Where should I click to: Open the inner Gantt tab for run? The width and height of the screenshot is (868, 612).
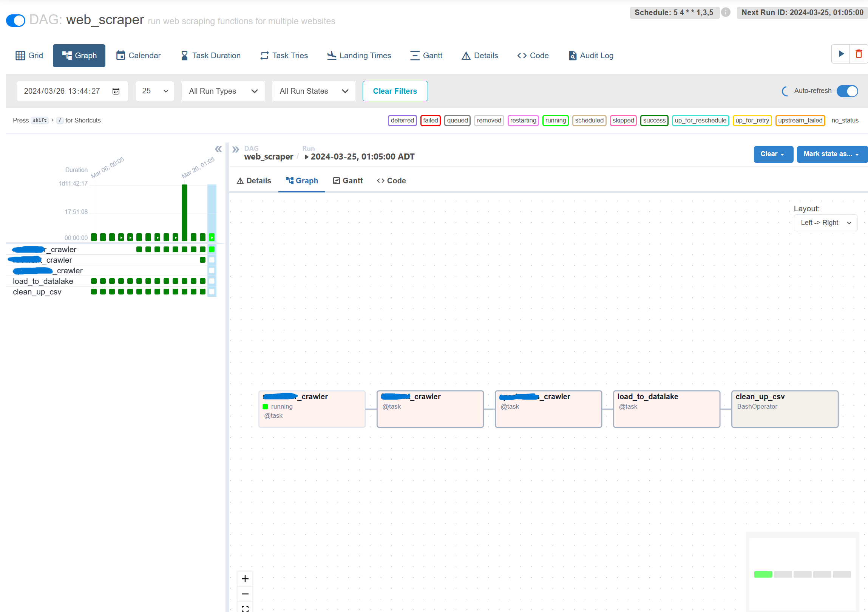coord(348,181)
